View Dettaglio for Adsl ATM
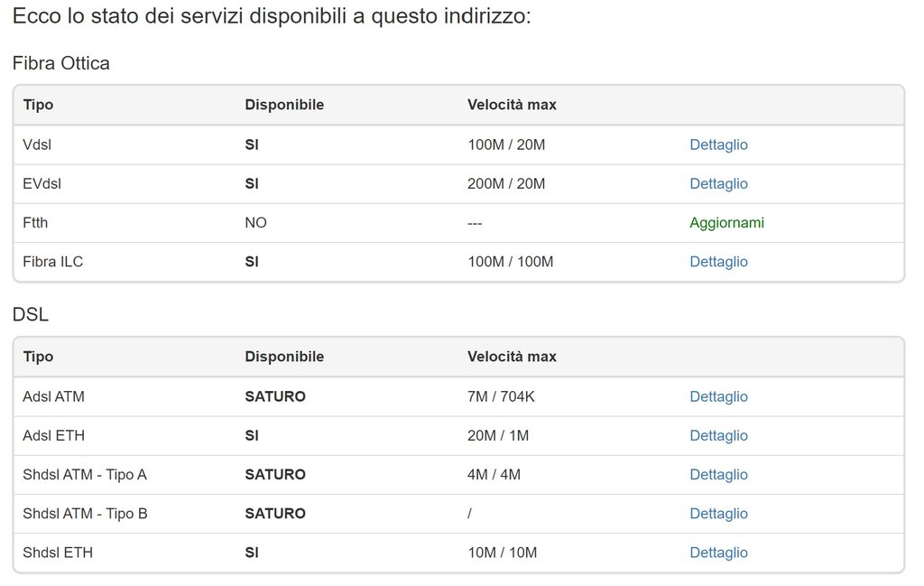Image resolution: width=924 pixels, height=586 pixels. point(718,396)
